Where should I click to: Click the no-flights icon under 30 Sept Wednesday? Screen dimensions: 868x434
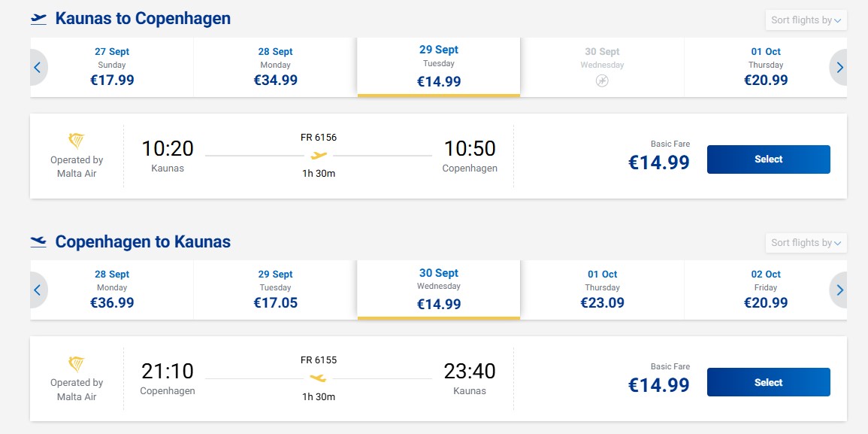click(602, 81)
